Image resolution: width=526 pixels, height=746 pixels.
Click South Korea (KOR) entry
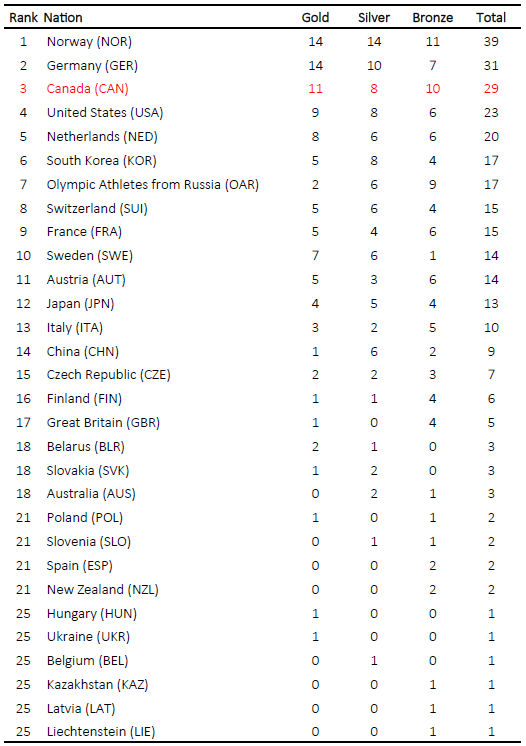101,161
